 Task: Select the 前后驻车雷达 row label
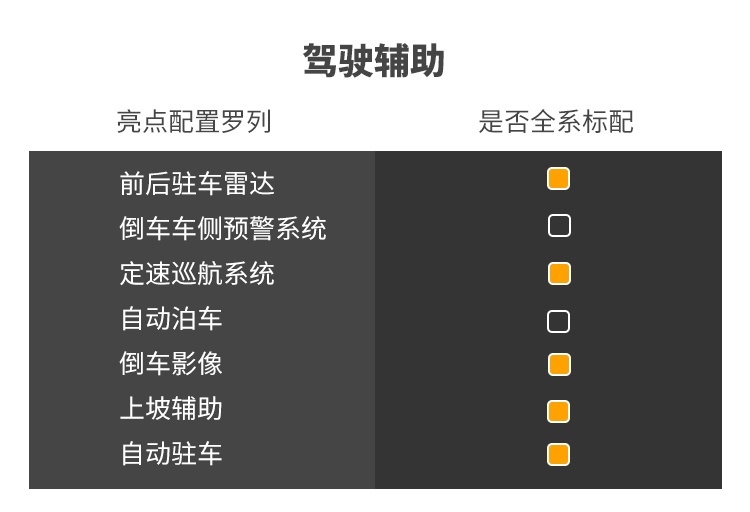[197, 184]
